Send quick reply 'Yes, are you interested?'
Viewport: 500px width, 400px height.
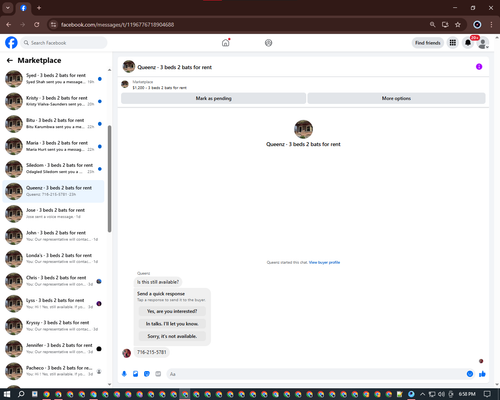pos(172,311)
